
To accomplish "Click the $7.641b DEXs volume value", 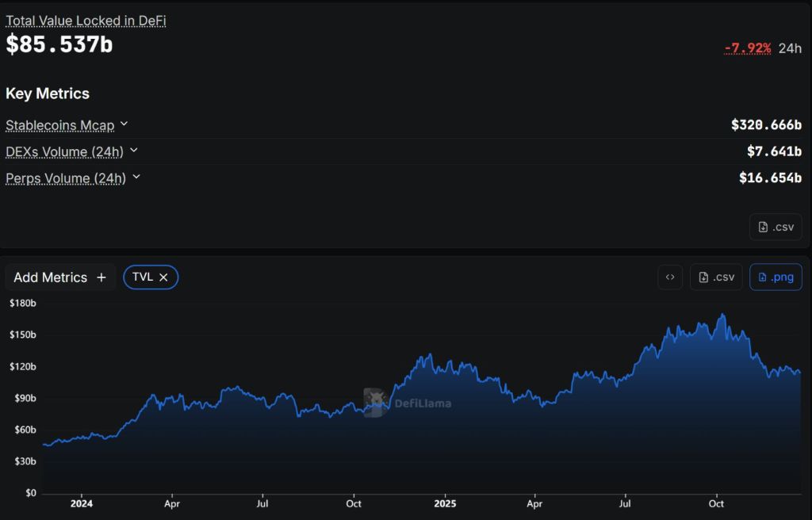I will (774, 151).
